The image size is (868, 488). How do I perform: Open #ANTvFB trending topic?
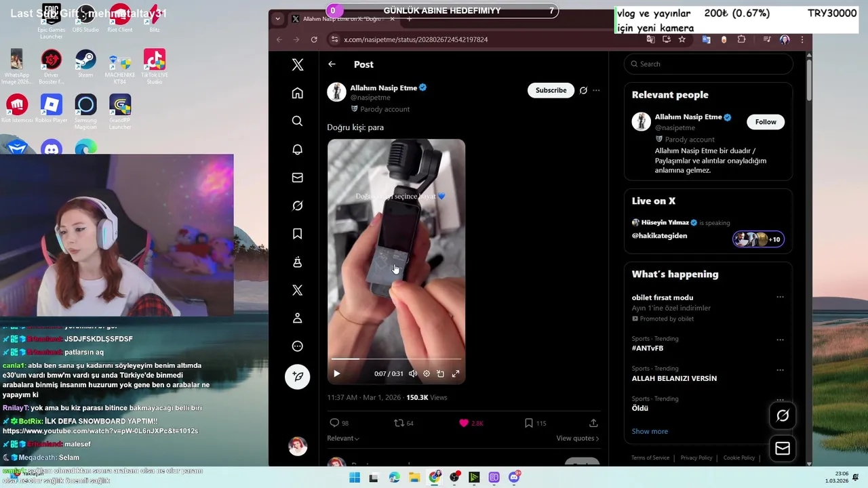648,348
